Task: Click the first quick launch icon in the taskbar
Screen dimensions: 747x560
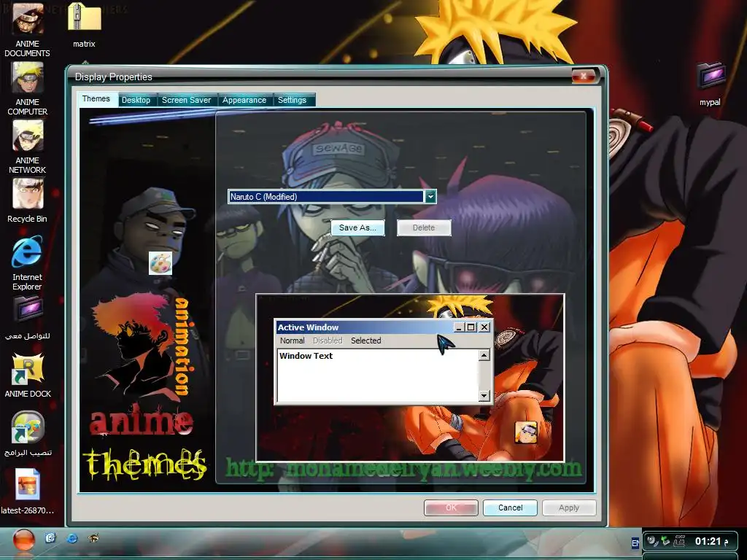Action: click(x=50, y=539)
